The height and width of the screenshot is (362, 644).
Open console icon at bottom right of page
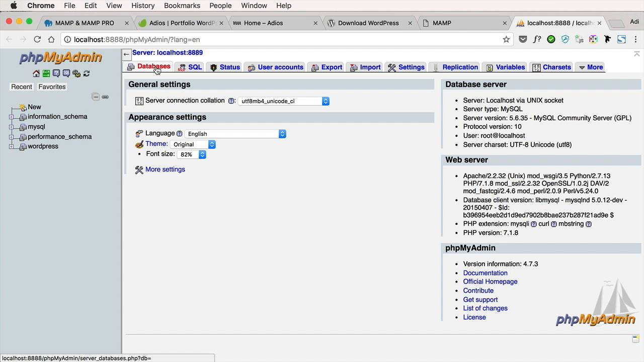coord(636,339)
